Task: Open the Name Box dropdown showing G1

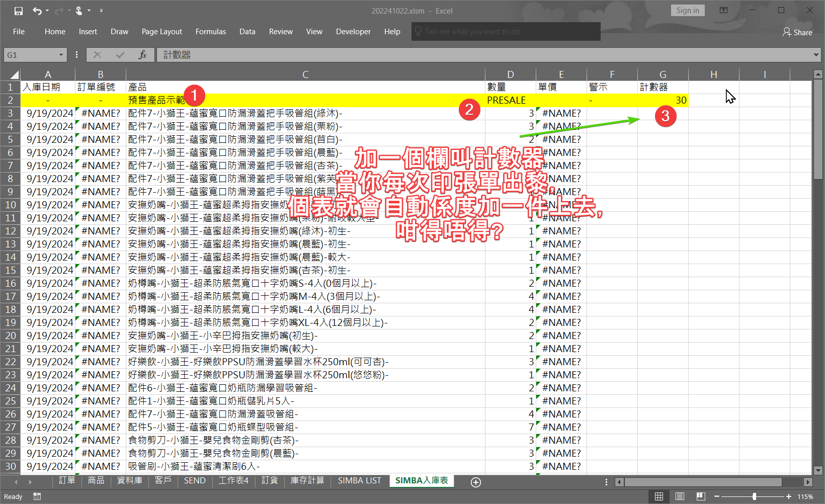Action: (61, 55)
